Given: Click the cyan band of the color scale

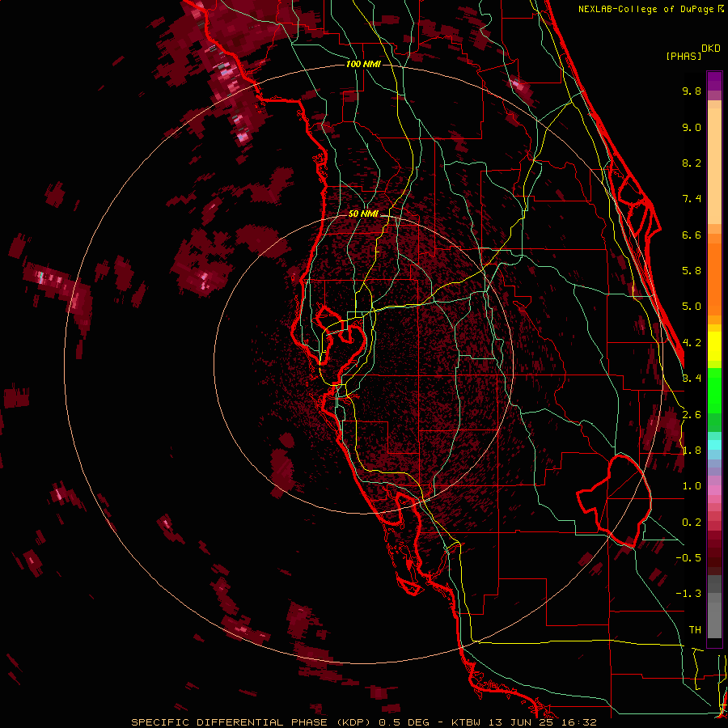Looking at the screenshot, I should (x=714, y=444).
